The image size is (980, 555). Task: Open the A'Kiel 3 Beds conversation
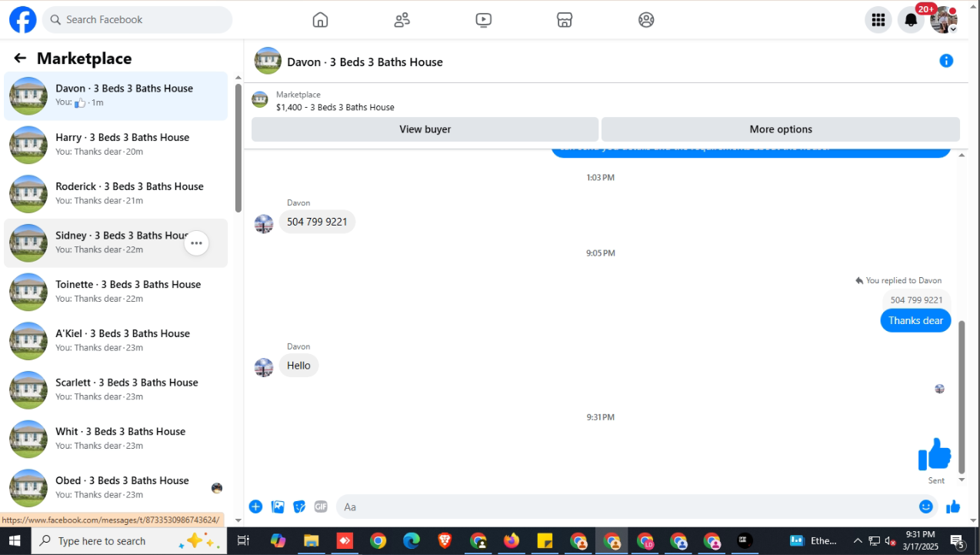[x=115, y=341]
